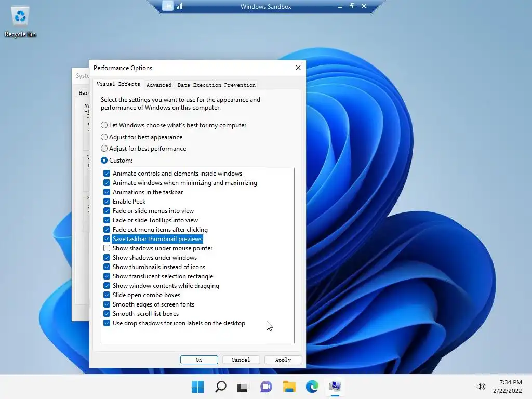Close the Performance Options dialog
The width and height of the screenshot is (532, 399).
pyautogui.click(x=298, y=68)
